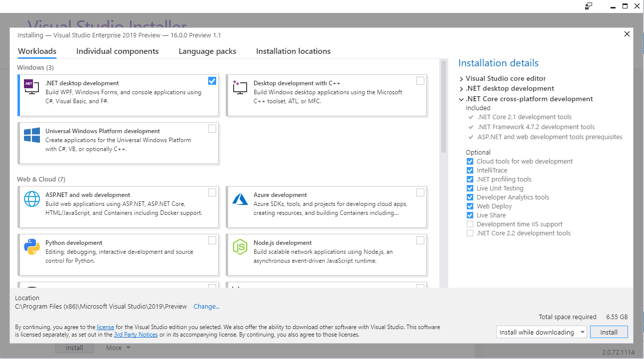Click the Windows (3) section heading
Screen dimensions: 644x359
pos(35,67)
